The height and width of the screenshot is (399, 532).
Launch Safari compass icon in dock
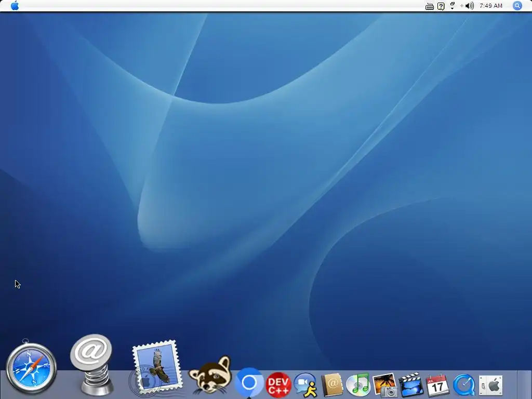click(31, 368)
